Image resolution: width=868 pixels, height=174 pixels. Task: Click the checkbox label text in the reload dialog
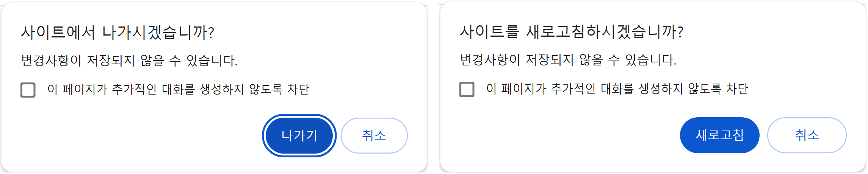[617, 89]
